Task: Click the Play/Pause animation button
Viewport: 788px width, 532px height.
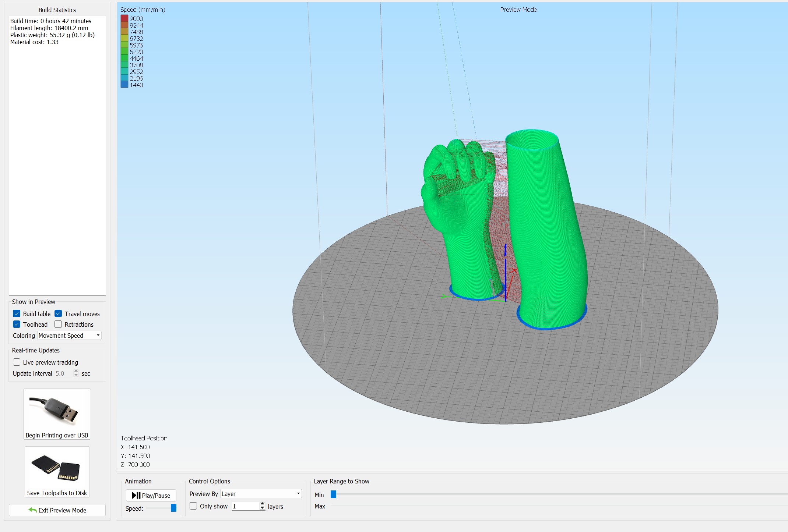Action: pos(151,495)
